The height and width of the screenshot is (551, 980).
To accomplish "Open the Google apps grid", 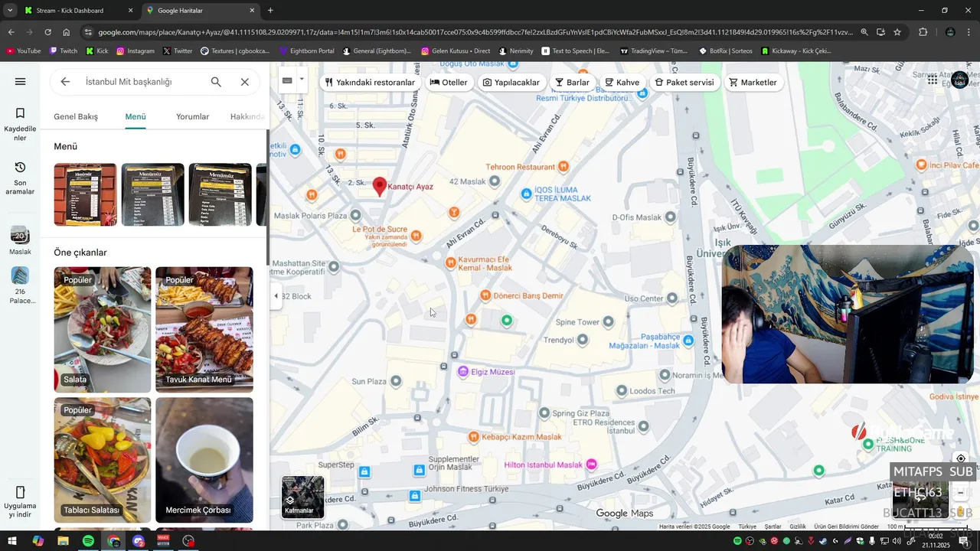I will [x=933, y=80].
